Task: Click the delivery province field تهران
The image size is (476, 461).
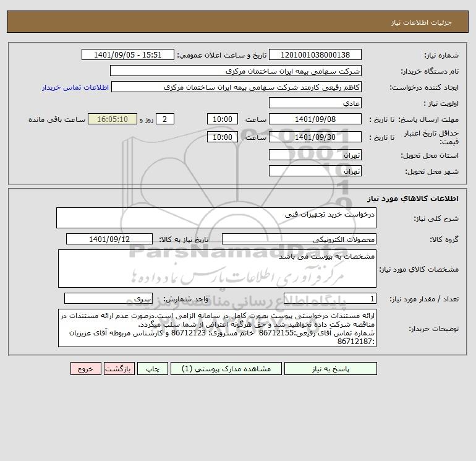Action: (x=315, y=155)
